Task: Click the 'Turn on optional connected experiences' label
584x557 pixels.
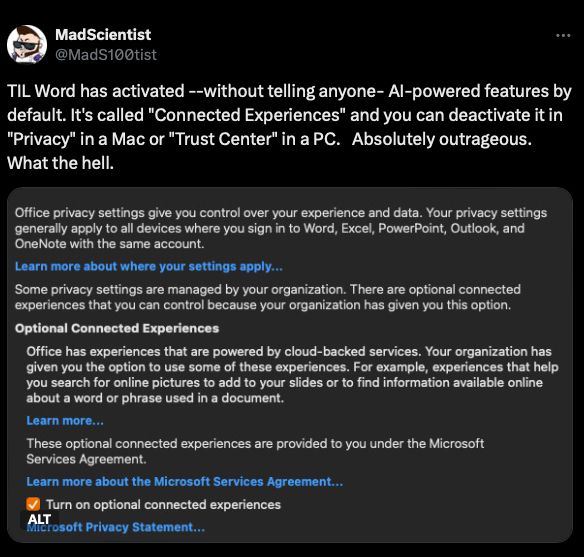Action: click(x=163, y=505)
